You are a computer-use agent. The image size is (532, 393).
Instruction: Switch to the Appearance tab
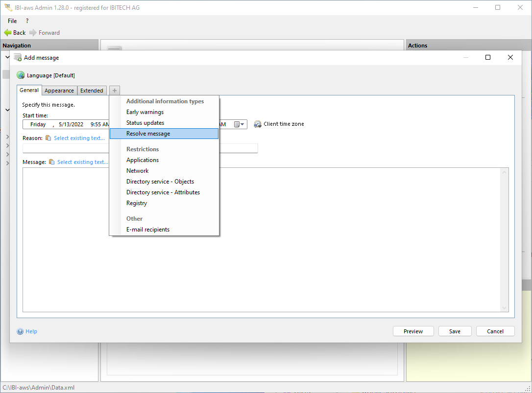[x=59, y=91]
